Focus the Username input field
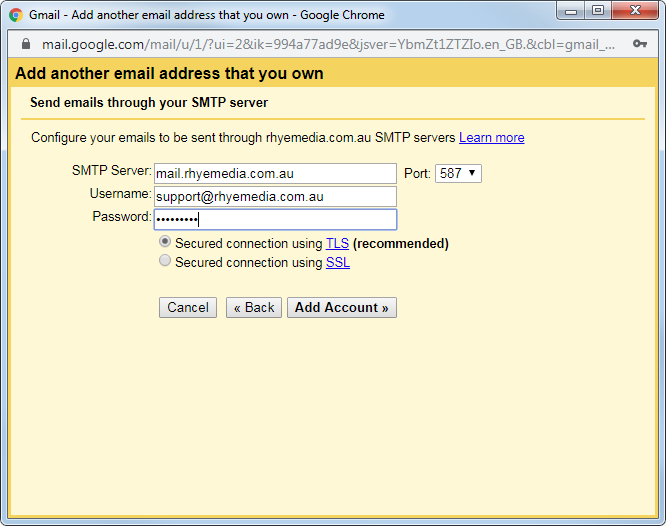 coord(275,196)
